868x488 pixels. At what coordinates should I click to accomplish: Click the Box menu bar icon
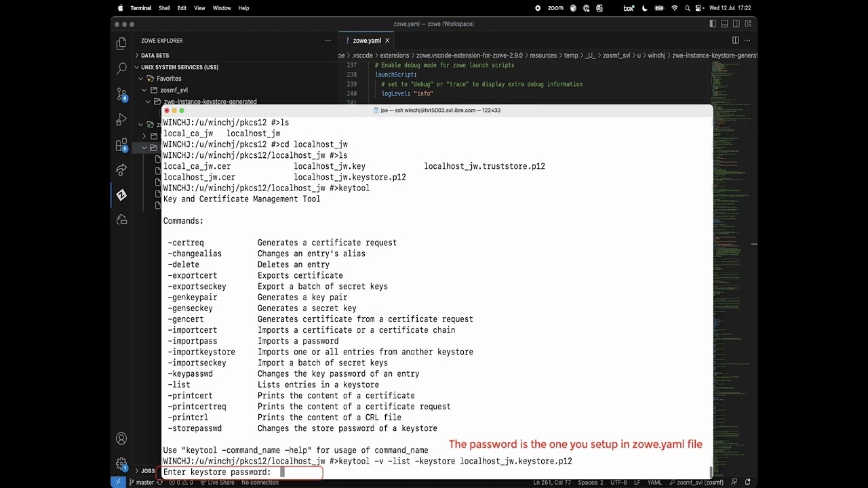pyautogui.click(x=629, y=8)
